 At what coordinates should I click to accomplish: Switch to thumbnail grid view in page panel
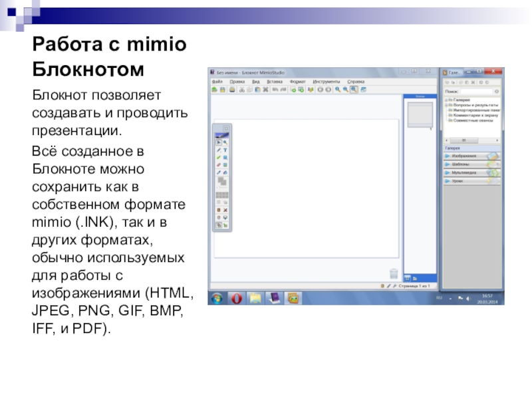[x=407, y=278]
